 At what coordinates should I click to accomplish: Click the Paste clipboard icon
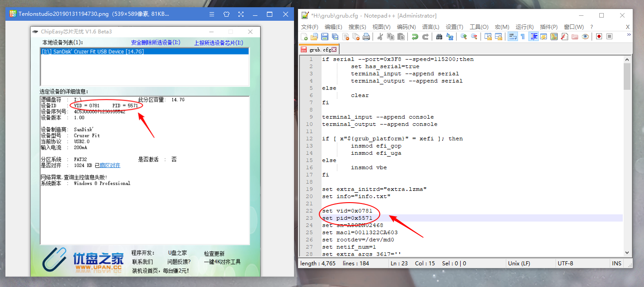[401, 37]
